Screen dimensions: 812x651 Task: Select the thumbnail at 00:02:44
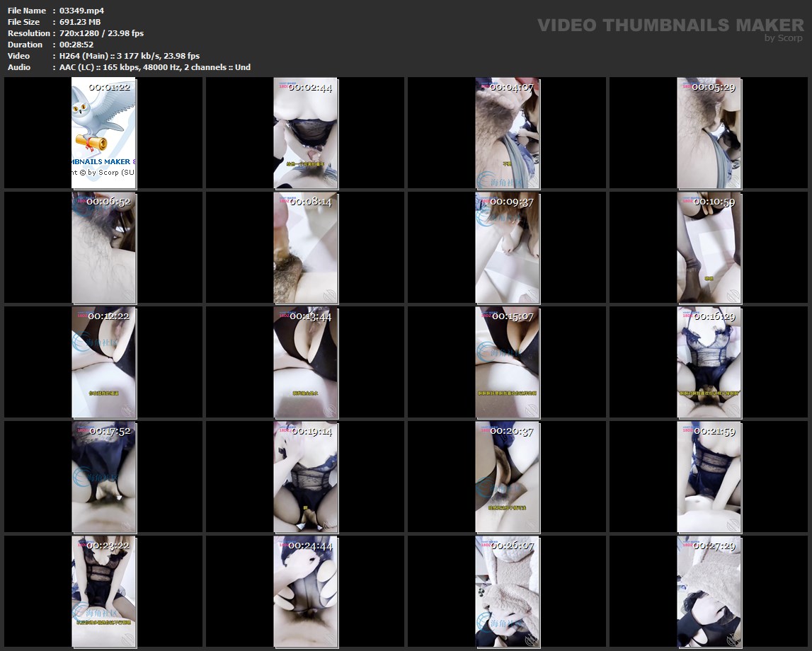point(305,133)
